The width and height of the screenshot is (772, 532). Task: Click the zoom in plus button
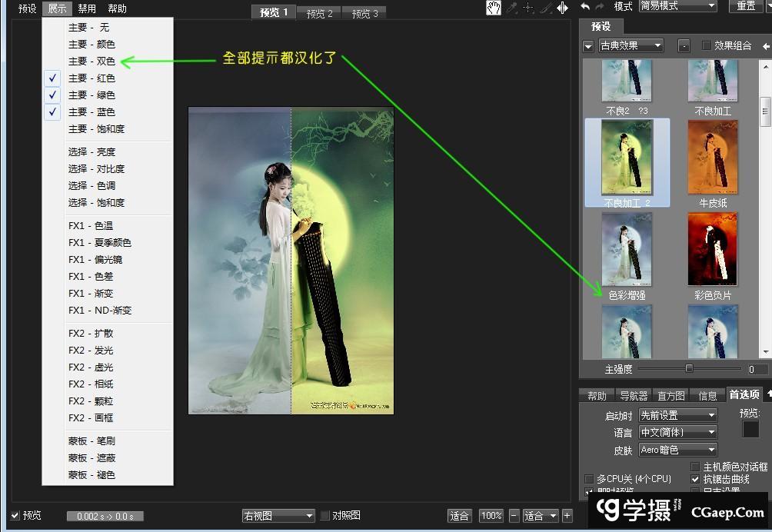pyautogui.click(x=567, y=516)
